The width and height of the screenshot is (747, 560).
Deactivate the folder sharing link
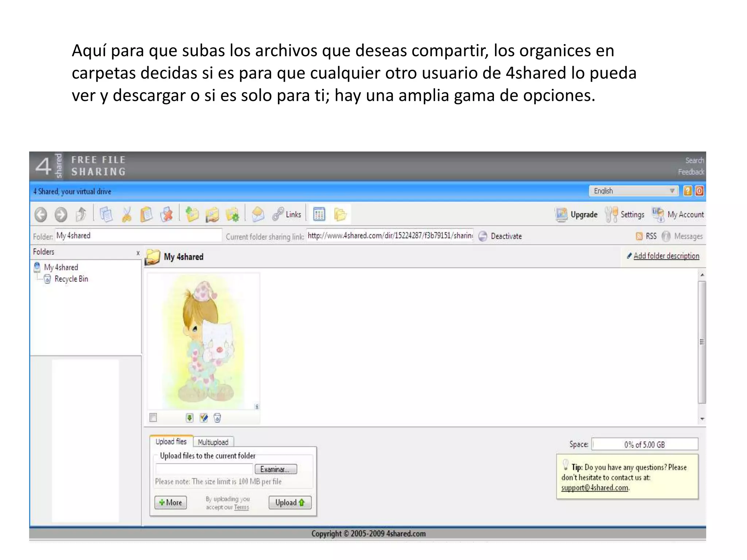coord(500,236)
